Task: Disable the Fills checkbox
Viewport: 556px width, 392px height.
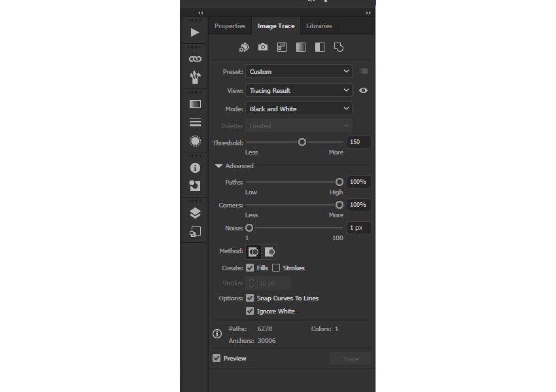Action: (250, 268)
